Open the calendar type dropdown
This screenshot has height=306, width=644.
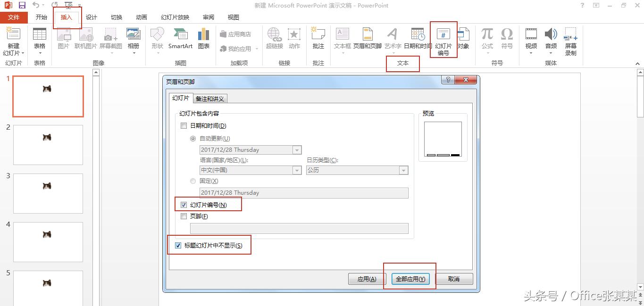(x=403, y=171)
